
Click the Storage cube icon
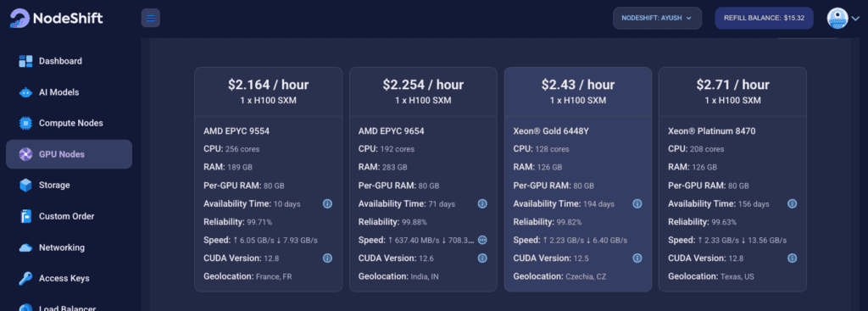pyautogui.click(x=25, y=186)
